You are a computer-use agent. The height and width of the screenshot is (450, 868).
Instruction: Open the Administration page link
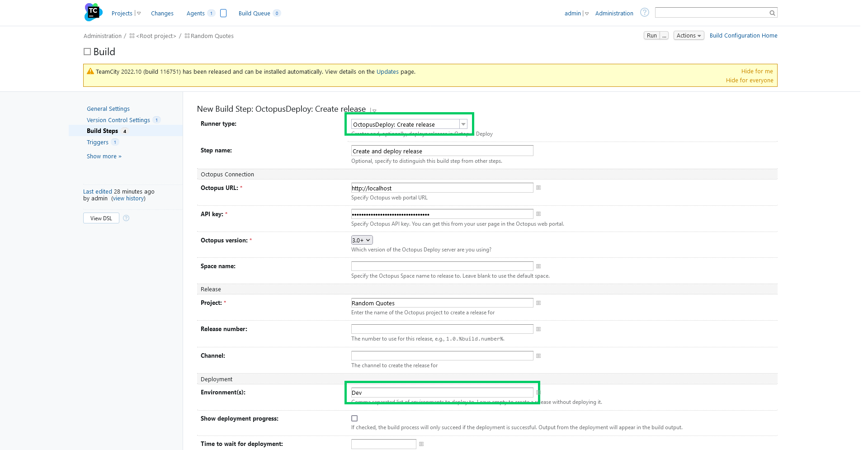click(x=614, y=14)
